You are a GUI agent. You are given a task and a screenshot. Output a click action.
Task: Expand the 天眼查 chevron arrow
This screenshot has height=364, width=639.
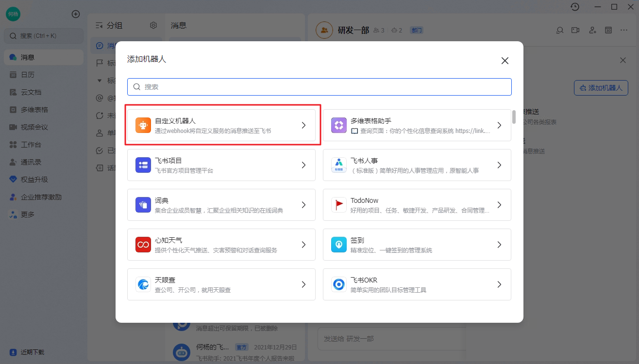coord(303,284)
